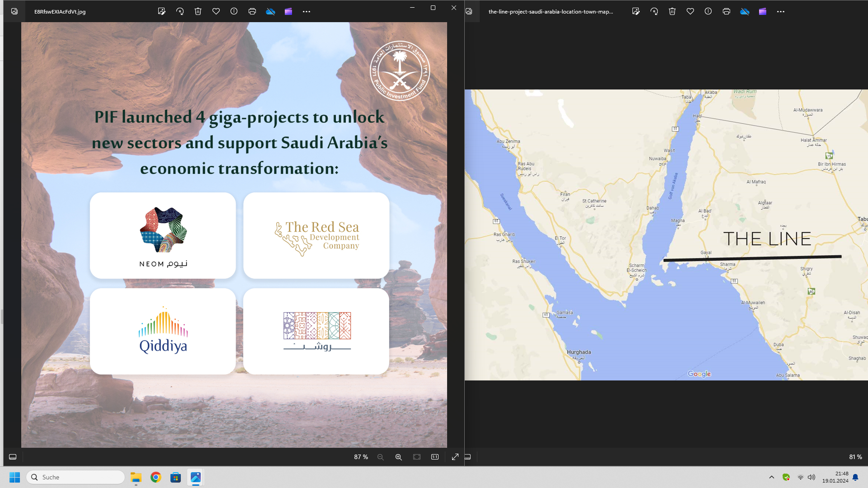Zoom out in left Photos window
868x488 pixels.
(381, 457)
